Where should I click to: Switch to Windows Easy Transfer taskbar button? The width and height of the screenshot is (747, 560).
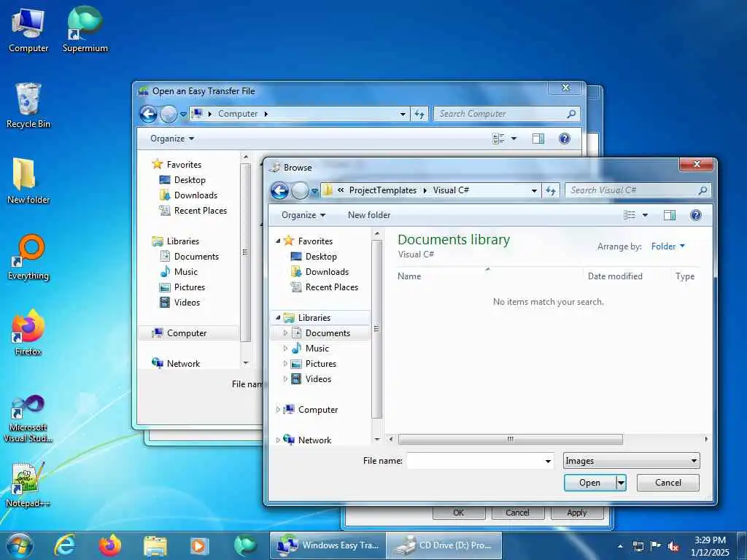328,545
